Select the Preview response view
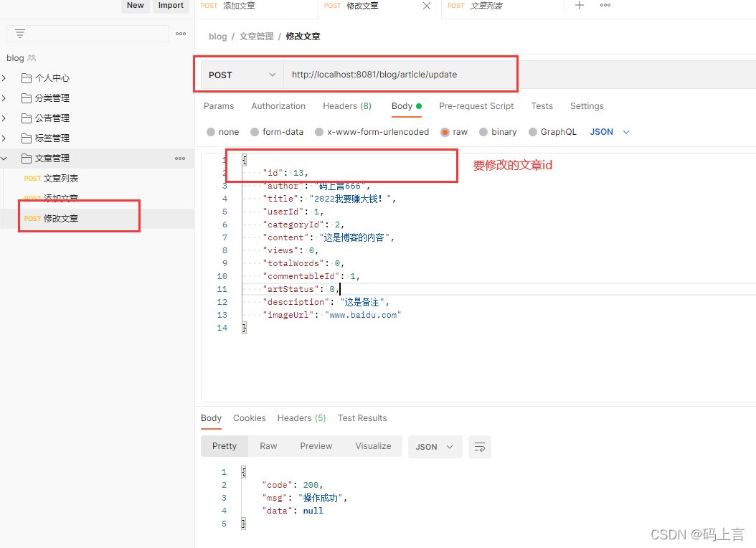The width and height of the screenshot is (756, 548). coord(316,446)
